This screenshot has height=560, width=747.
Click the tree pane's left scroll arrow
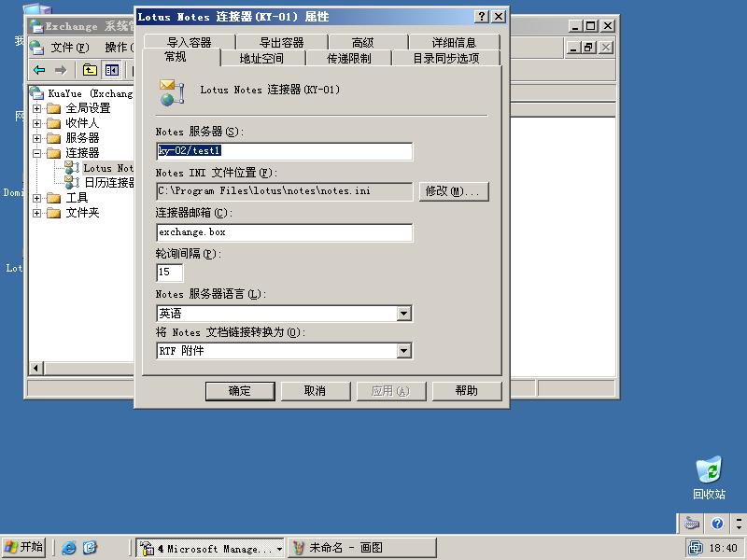tap(35, 368)
